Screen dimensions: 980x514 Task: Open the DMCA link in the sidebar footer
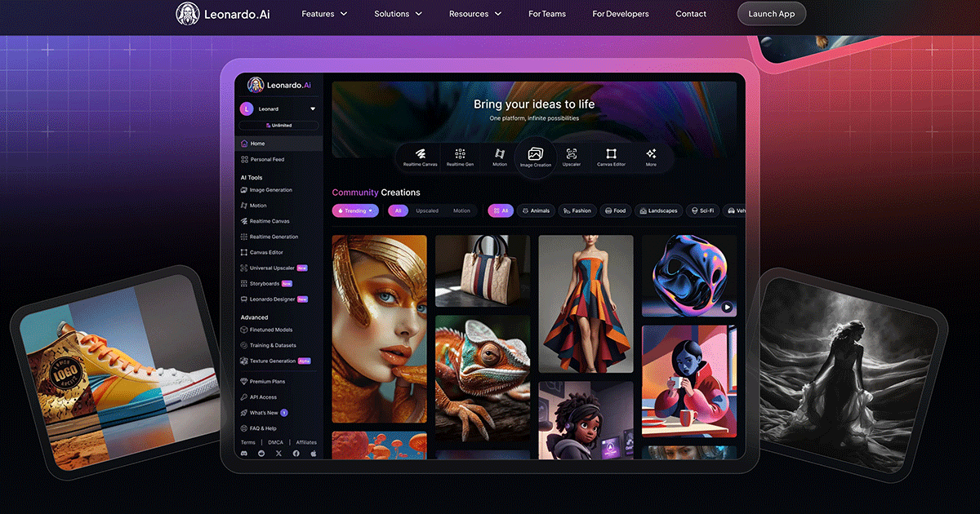pyautogui.click(x=276, y=442)
